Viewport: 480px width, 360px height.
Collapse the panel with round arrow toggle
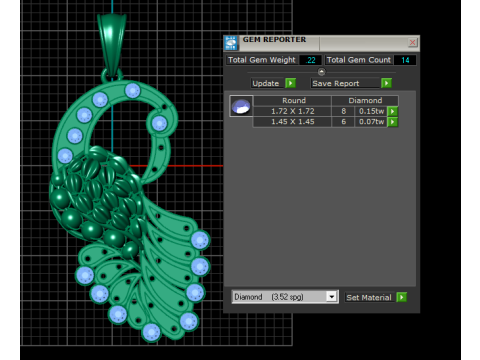point(321,71)
